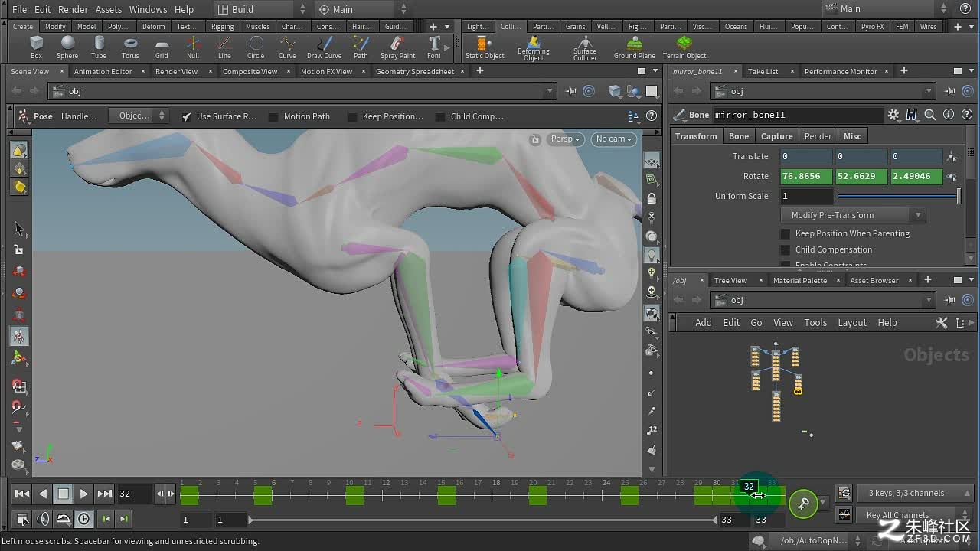Expand the keys channels dropdown
This screenshot has width=980, height=551.
[x=968, y=493]
